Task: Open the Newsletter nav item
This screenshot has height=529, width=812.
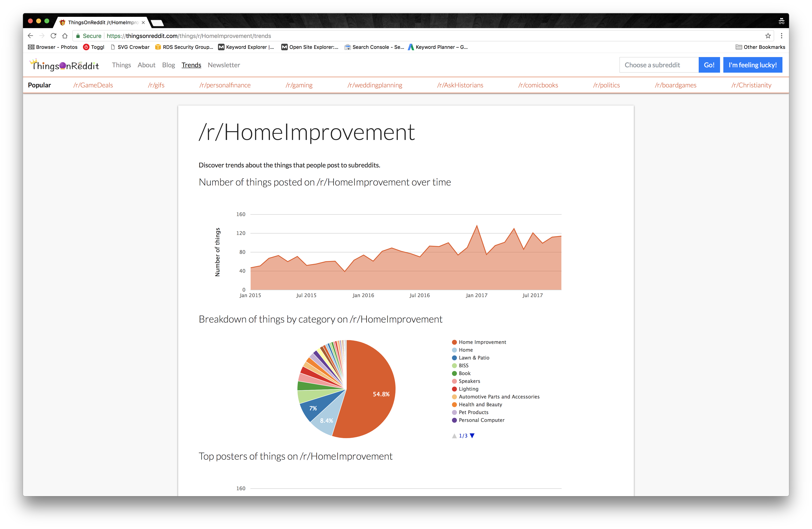Action: [224, 65]
